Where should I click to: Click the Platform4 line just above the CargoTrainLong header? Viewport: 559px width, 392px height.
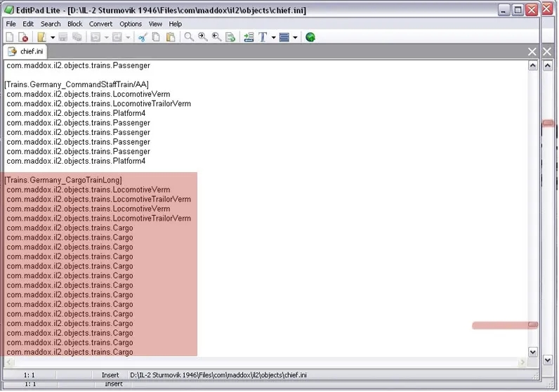coord(76,161)
